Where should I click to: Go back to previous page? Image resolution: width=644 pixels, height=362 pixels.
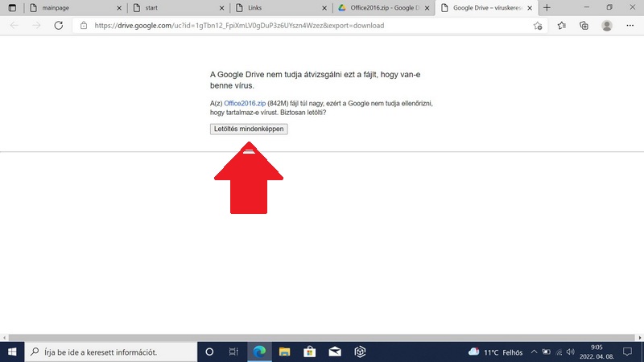(x=14, y=26)
